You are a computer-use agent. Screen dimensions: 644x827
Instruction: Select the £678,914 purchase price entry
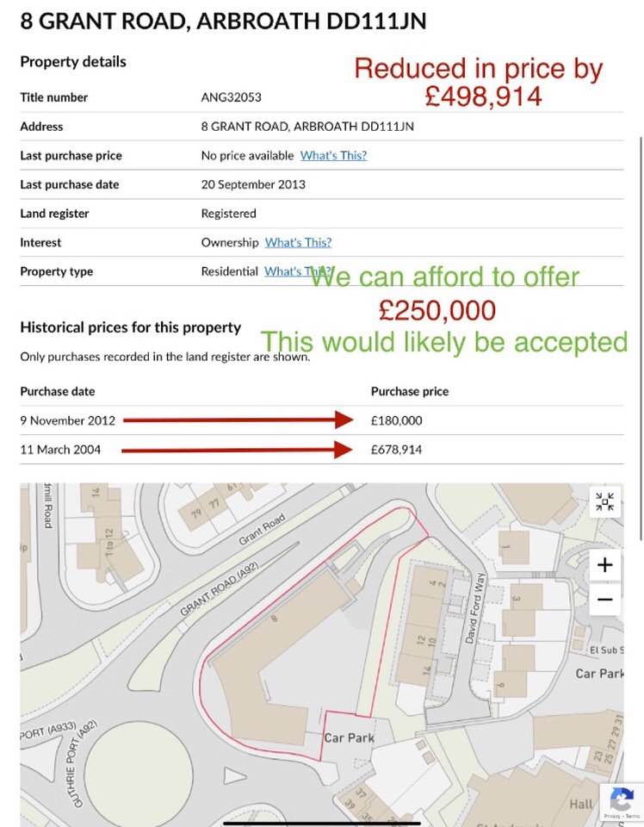(x=397, y=450)
